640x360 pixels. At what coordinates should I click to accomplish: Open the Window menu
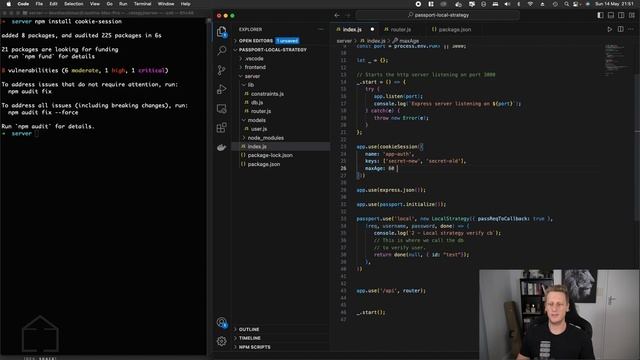point(166,4)
